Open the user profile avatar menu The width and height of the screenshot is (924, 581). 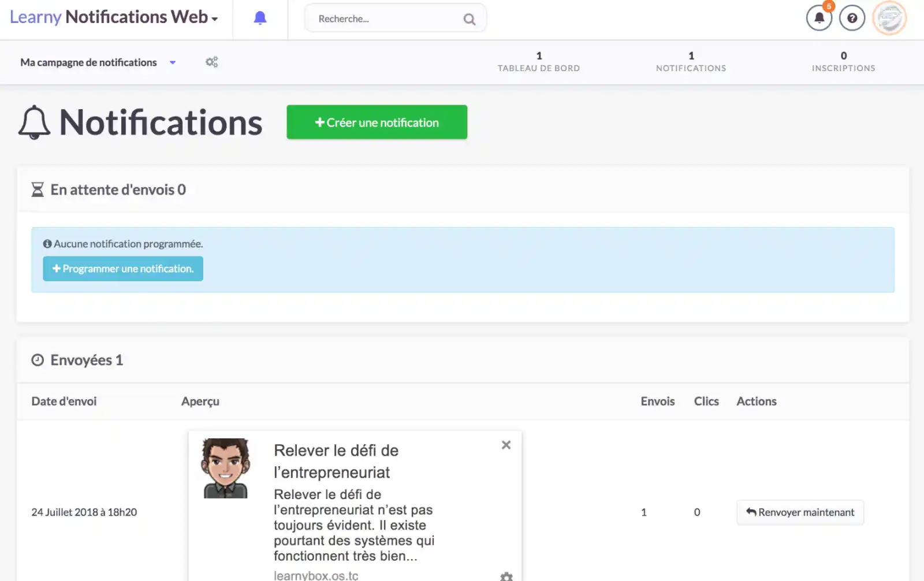click(x=889, y=18)
